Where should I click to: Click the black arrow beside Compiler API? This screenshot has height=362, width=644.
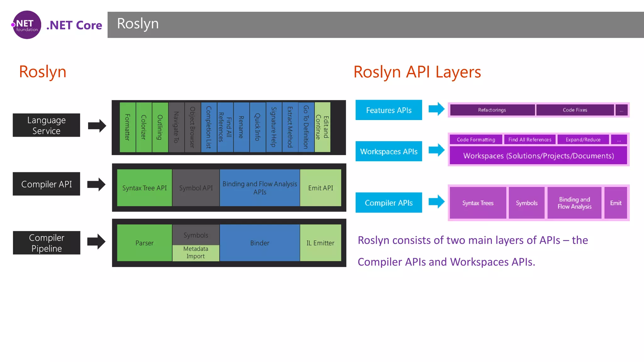pyautogui.click(x=96, y=184)
